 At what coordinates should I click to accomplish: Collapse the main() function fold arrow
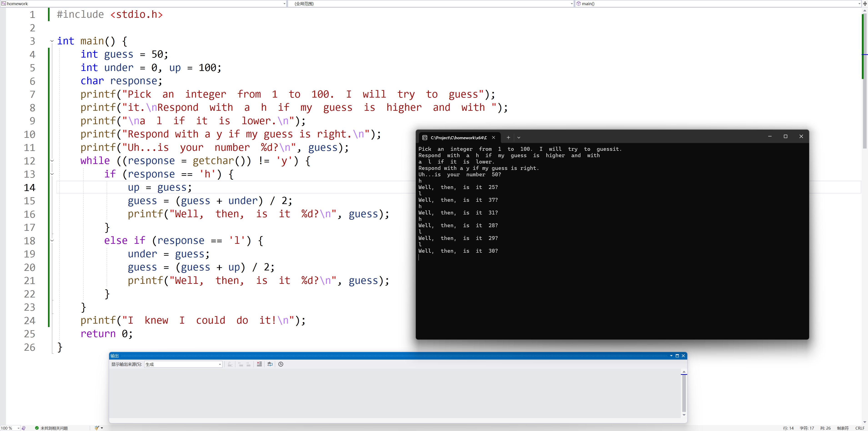pos(52,41)
